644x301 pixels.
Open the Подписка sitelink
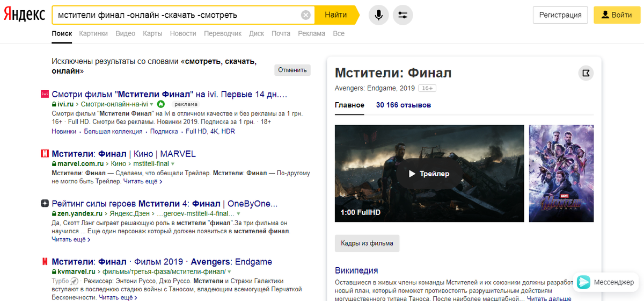coord(164,131)
